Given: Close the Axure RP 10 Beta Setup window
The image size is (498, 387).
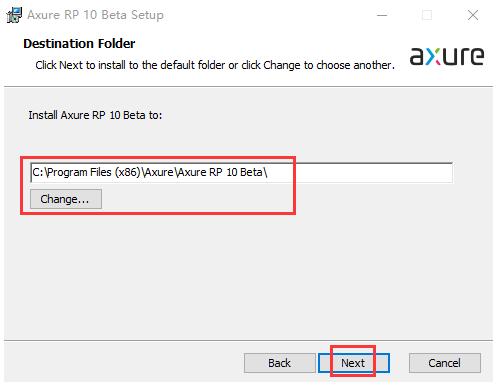Looking at the screenshot, I should click(473, 15).
